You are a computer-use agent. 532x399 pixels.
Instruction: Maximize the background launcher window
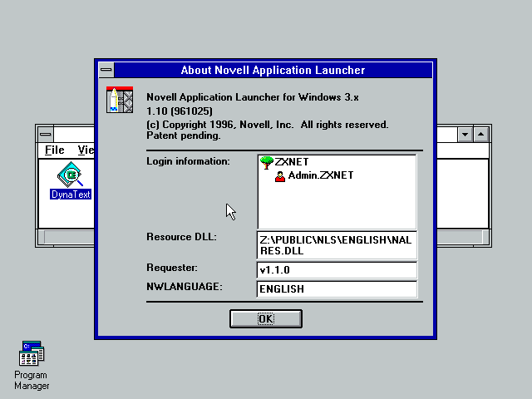pyautogui.click(x=480, y=135)
